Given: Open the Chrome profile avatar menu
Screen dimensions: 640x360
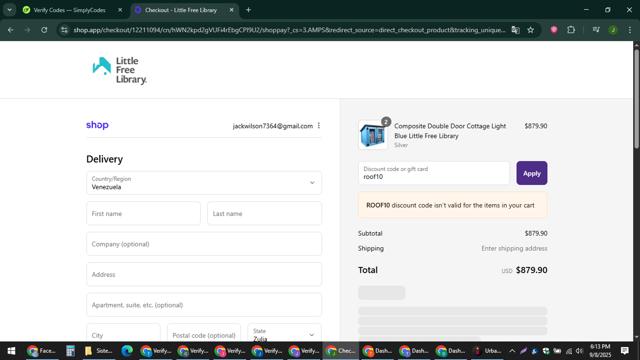Looking at the screenshot, I should point(613,30).
